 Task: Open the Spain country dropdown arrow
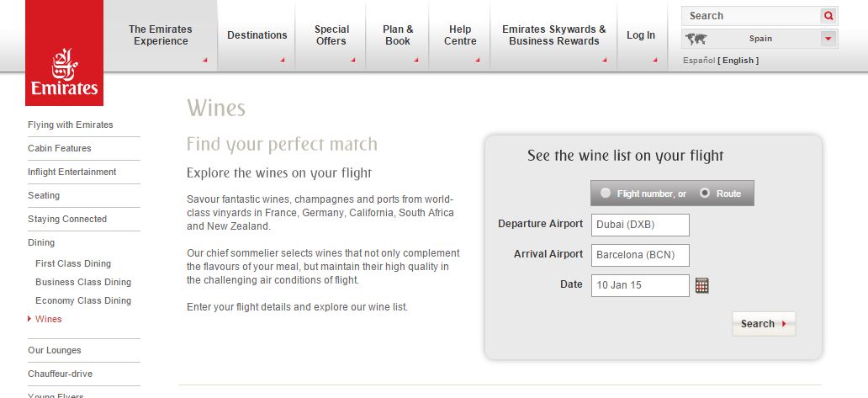tap(828, 39)
